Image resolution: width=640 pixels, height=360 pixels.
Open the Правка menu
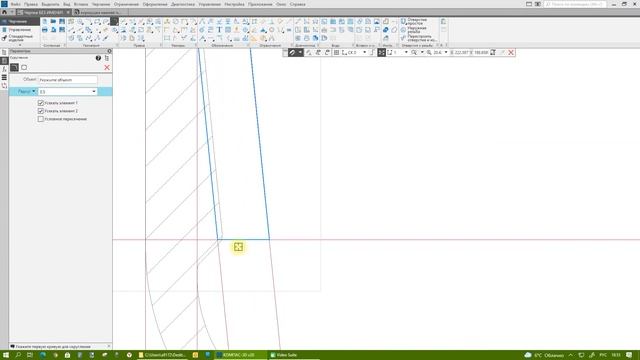coord(31,4)
